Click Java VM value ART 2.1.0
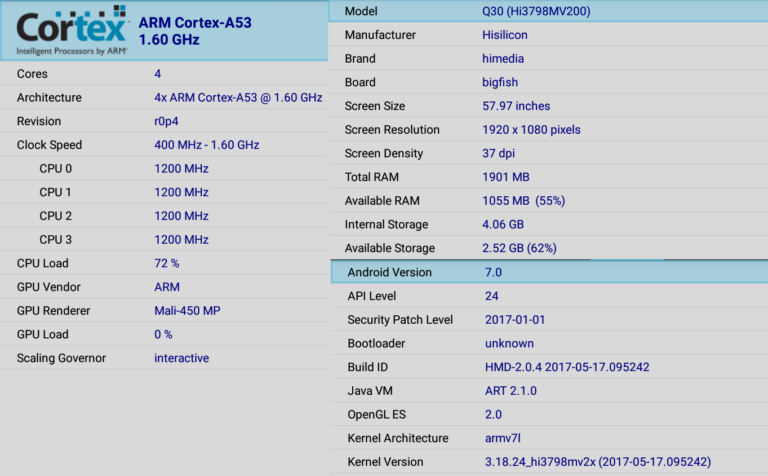The image size is (768, 476). pyautogui.click(x=510, y=391)
